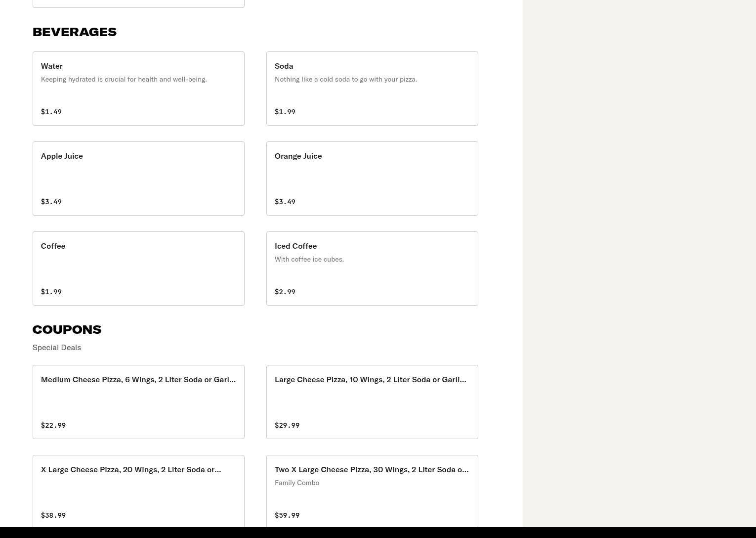The width and height of the screenshot is (756, 538).
Task: Open the Apple Juice menu card
Action: (138, 179)
